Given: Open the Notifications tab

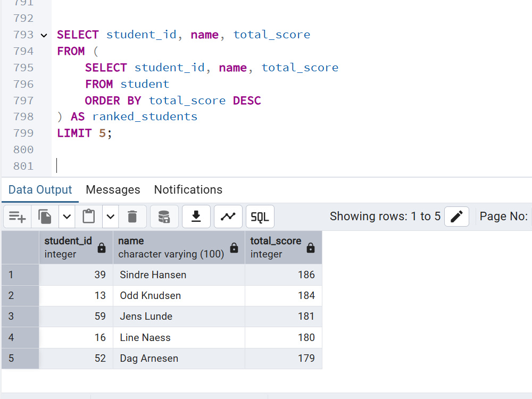Looking at the screenshot, I should click(188, 190).
